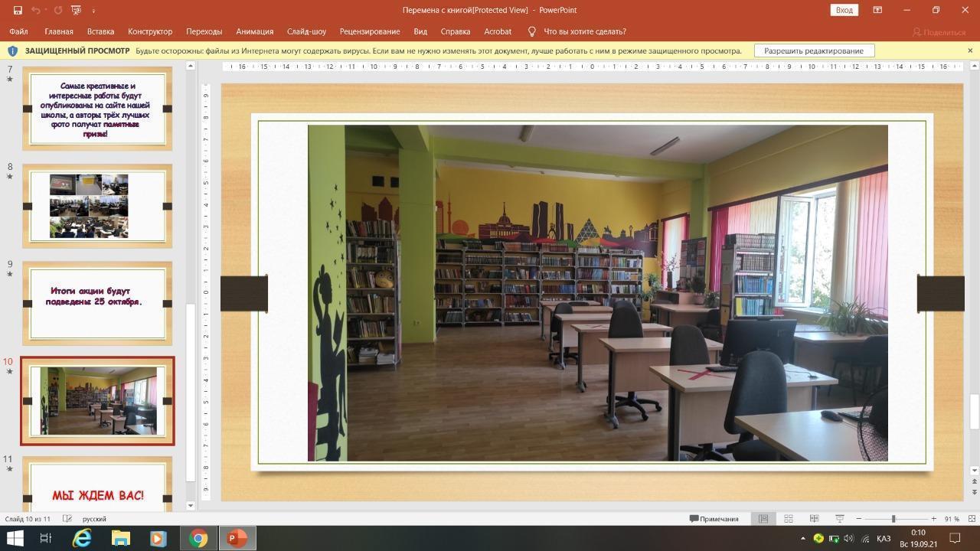Launch Slide Show from status bar icon
Image resolution: width=980 pixels, height=551 pixels.
[x=839, y=519]
